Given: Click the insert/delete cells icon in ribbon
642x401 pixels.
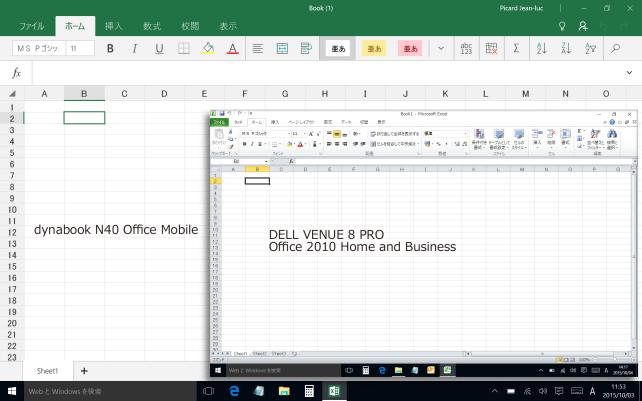Looking at the screenshot, I should pos(491,48).
